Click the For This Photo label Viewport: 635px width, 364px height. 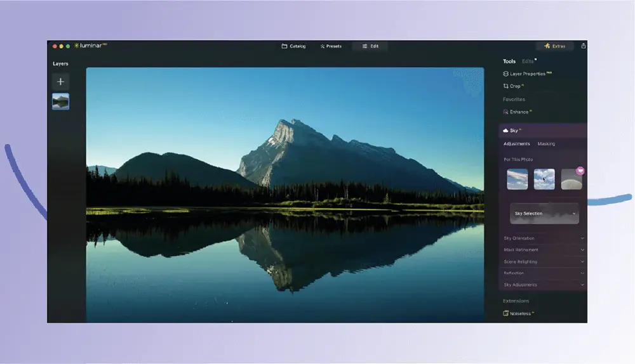click(518, 159)
